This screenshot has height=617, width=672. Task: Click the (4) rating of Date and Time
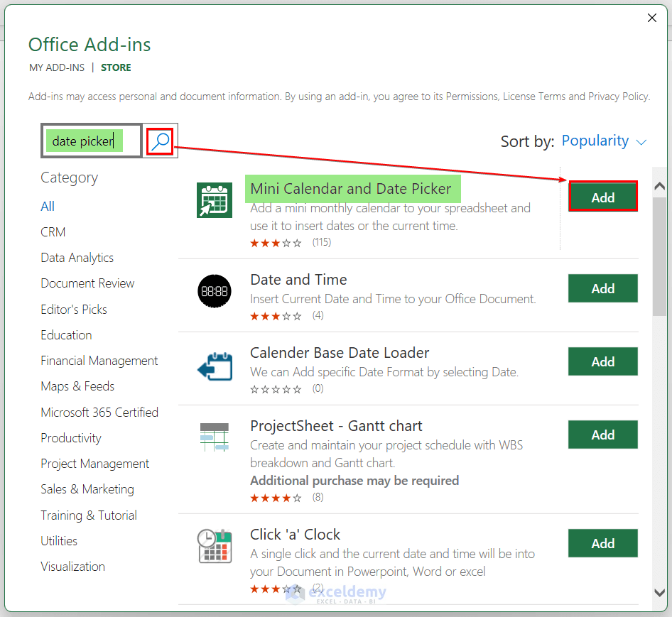pos(318,316)
